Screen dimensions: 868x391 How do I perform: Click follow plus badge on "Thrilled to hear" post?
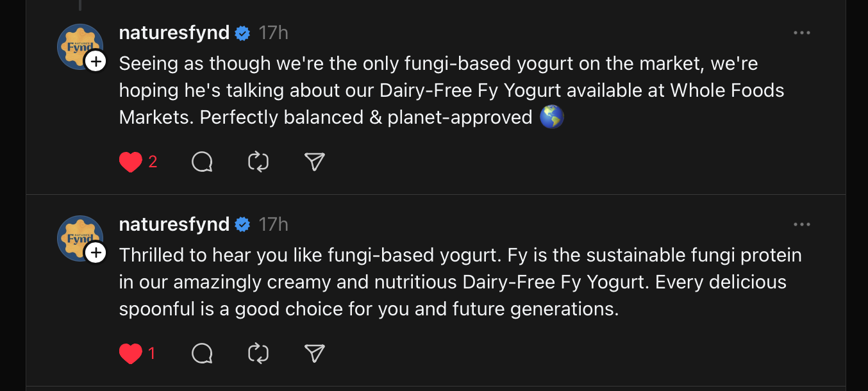(x=96, y=253)
